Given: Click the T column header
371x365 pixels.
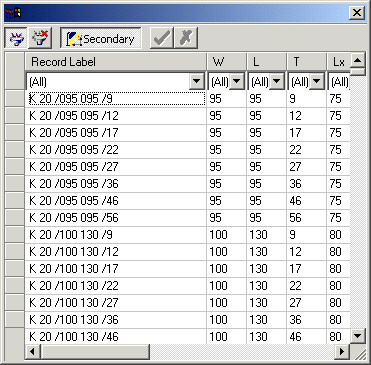Looking at the screenshot, I should pos(306,62).
